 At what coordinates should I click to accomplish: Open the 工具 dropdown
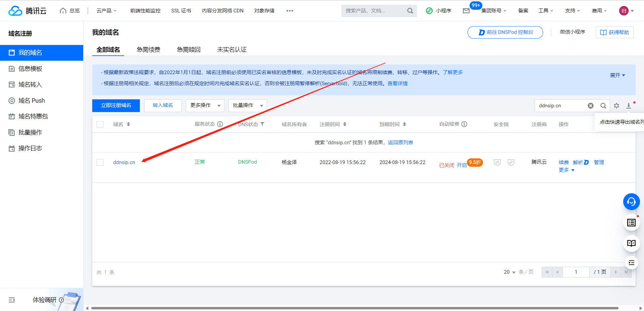coord(546,11)
